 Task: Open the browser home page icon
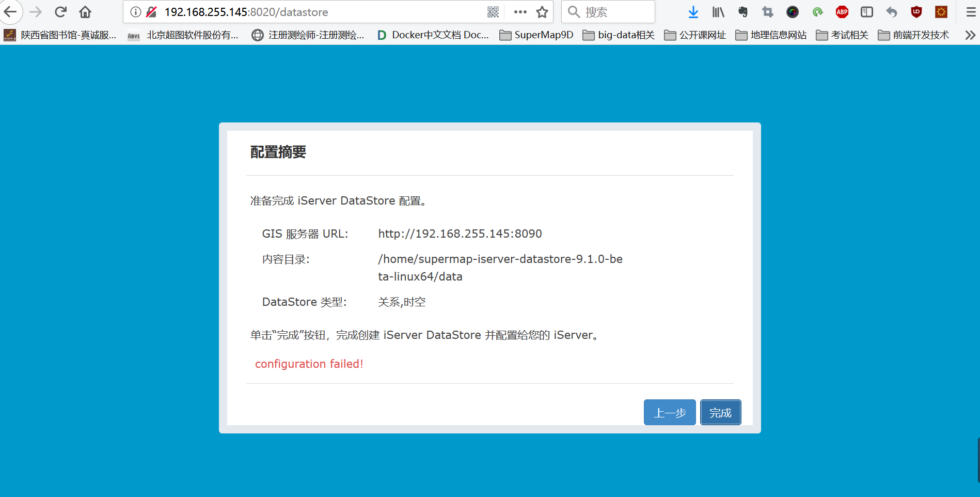pos(85,12)
